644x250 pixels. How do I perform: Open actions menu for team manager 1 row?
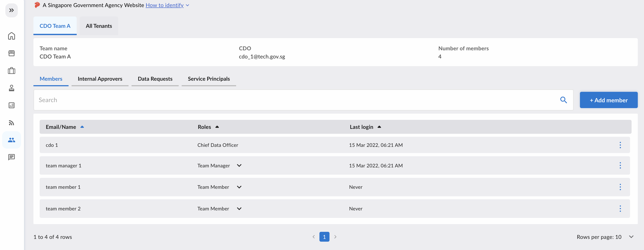pyautogui.click(x=620, y=165)
